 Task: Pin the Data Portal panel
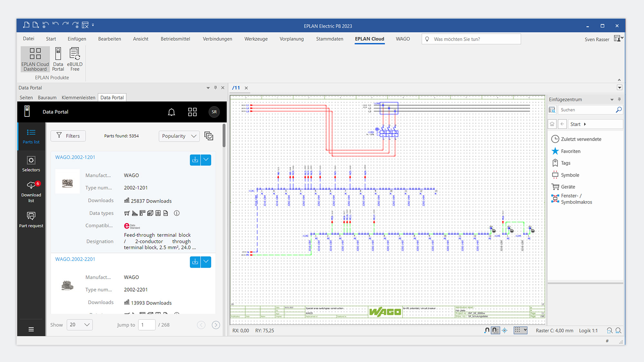click(215, 88)
